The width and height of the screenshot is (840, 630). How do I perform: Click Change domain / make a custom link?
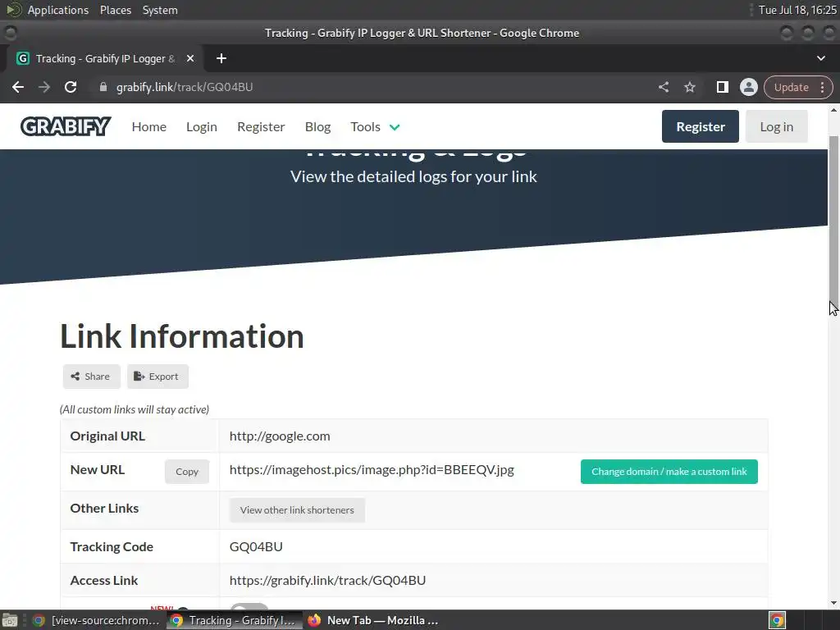[669, 472]
